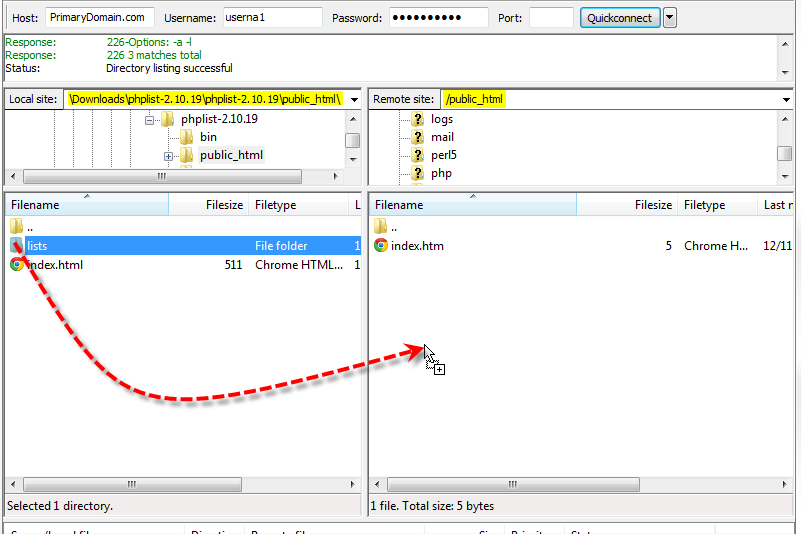This screenshot has width=802, height=534.
Task: Click the Quickconnect button
Action: click(x=618, y=18)
